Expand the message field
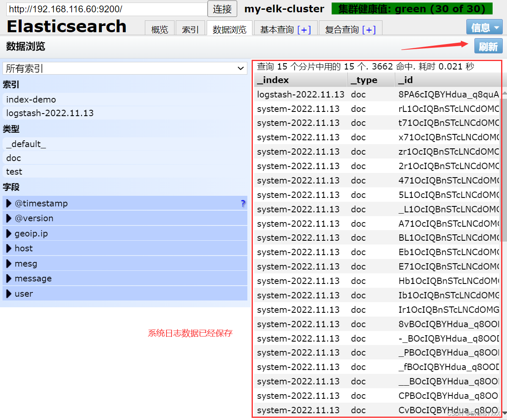The image size is (507, 420). (125, 278)
